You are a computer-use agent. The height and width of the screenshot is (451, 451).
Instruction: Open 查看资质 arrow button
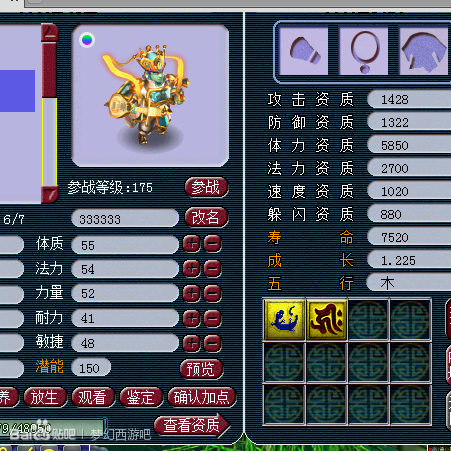tap(192, 425)
